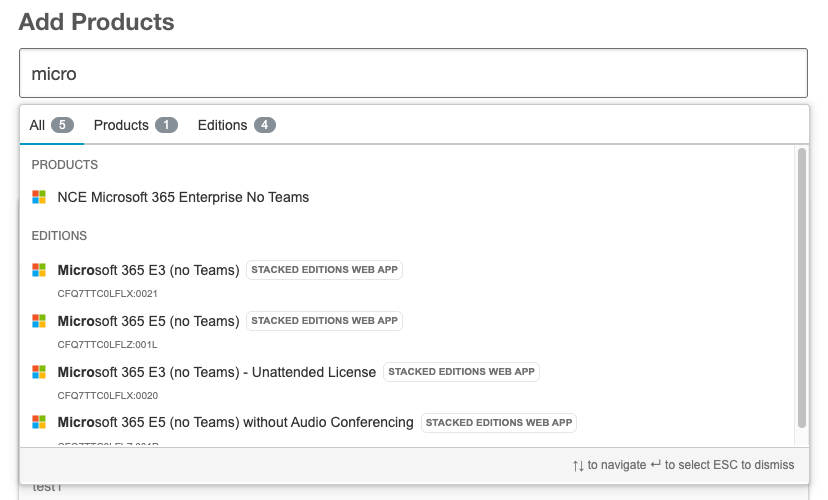Click the Microsoft logo for 365 E5 (no Teams)
Screen dimensions: 828x500
pos(39,321)
